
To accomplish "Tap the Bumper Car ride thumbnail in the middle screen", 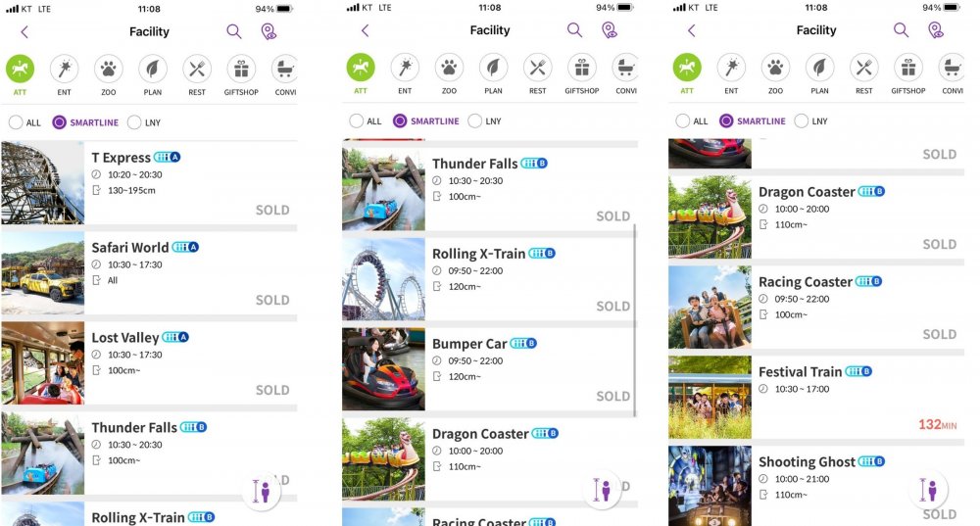I will [383, 369].
